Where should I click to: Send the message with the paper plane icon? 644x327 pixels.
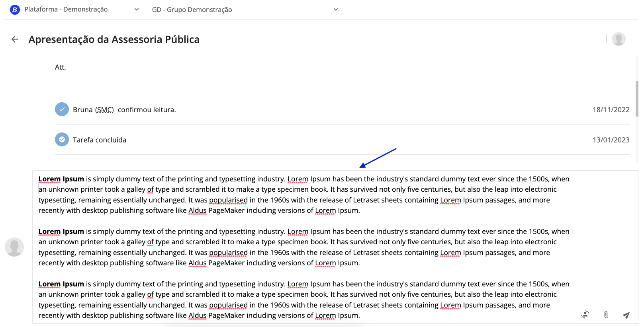click(626, 315)
